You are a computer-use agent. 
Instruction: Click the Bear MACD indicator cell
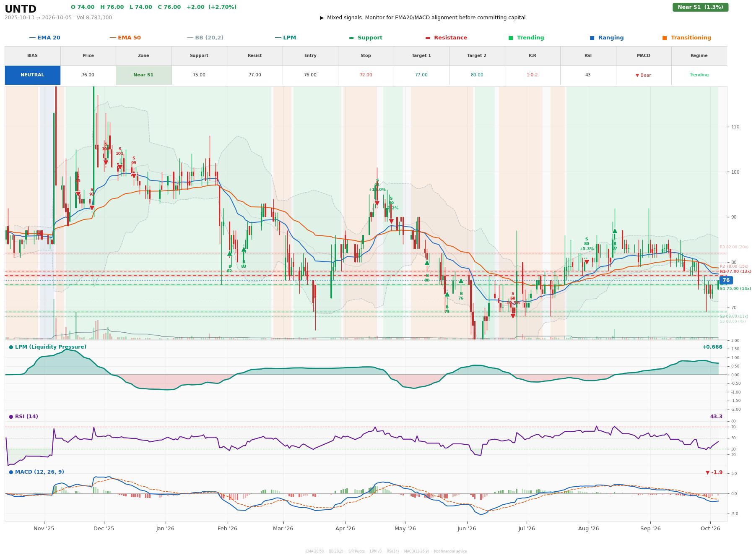[x=643, y=75]
